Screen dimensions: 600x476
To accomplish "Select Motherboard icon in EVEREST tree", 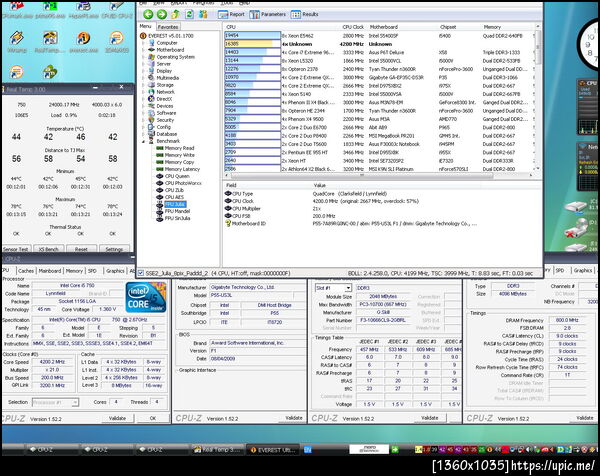I will click(151, 50).
